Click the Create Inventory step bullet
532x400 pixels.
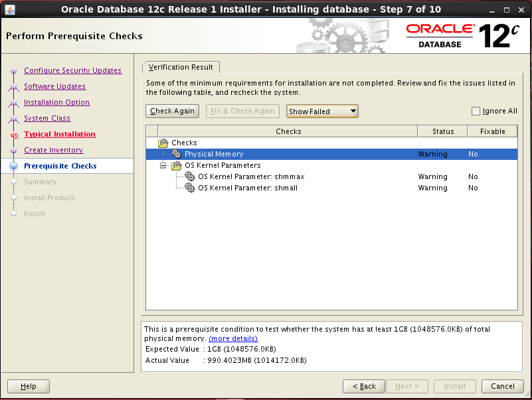click(13, 151)
